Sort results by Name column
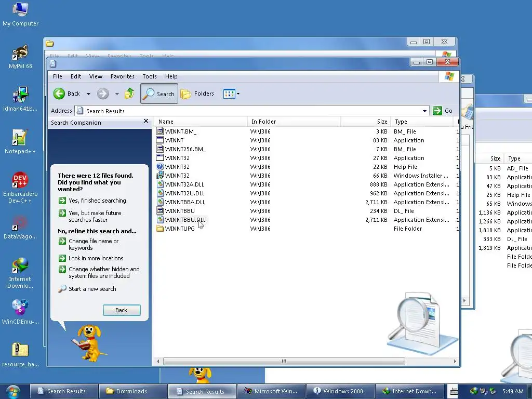Image resolution: width=532 pixels, height=399 pixels. tap(201, 122)
